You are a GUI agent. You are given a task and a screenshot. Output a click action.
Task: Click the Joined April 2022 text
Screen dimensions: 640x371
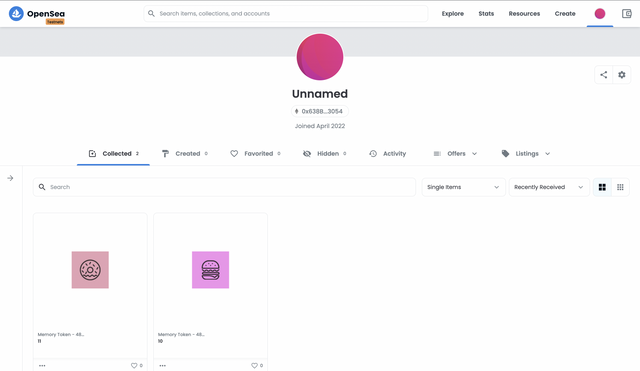point(320,126)
